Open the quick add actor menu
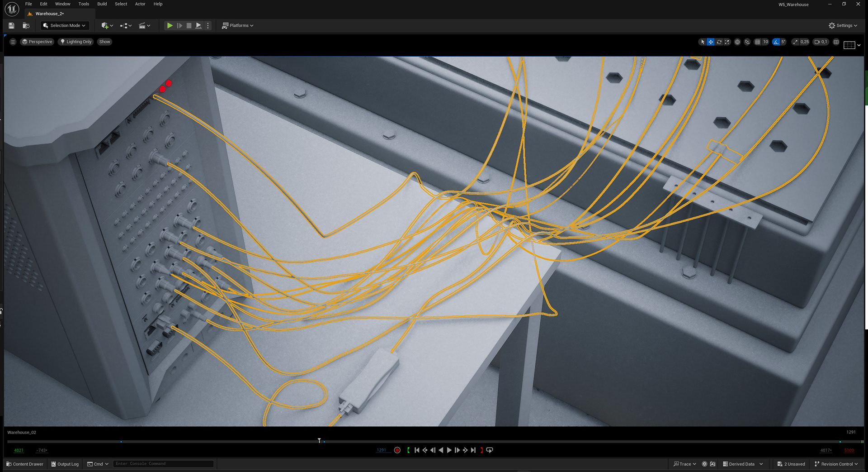The image size is (868, 472). [107, 26]
